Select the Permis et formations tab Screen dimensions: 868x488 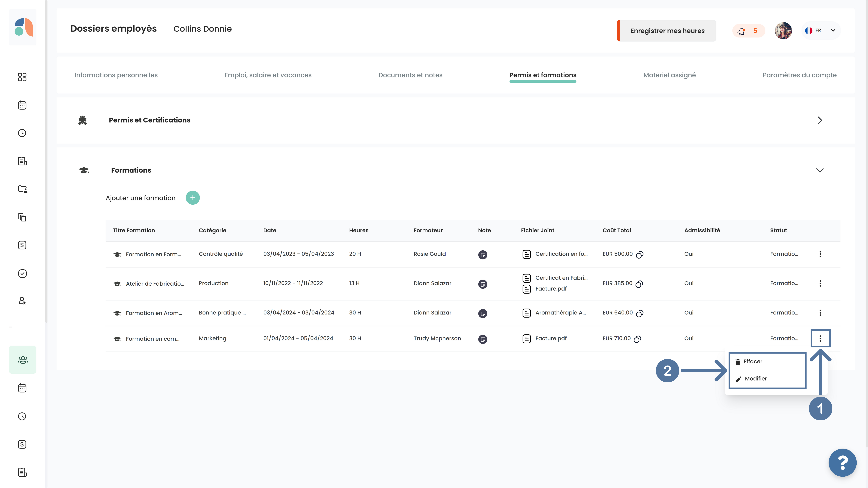542,75
